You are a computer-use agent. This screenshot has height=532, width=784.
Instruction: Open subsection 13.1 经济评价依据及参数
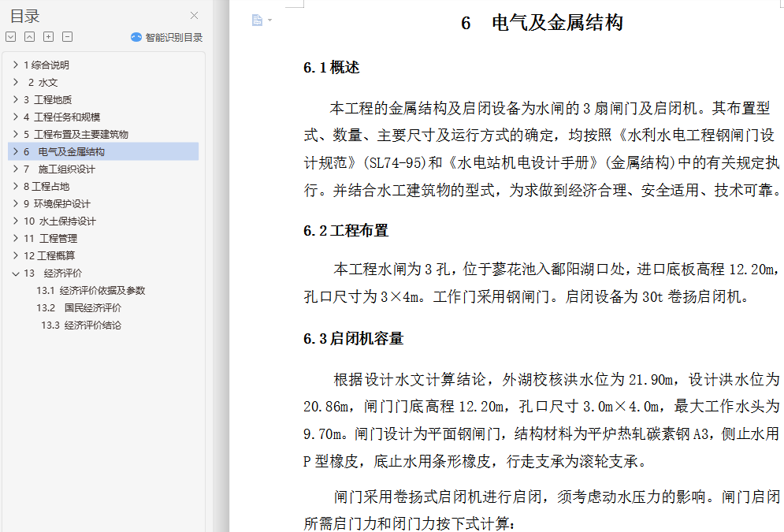[x=91, y=291]
